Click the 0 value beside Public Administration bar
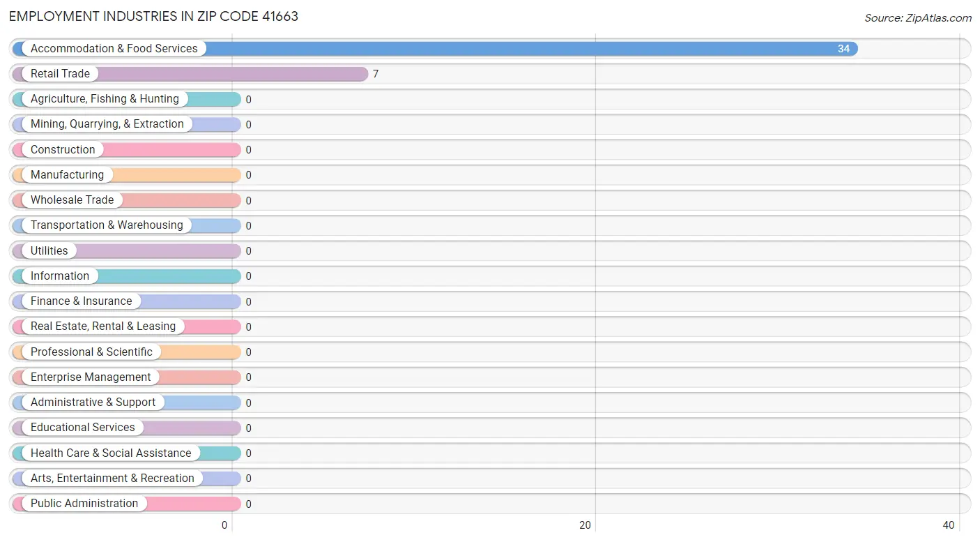 (248, 504)
